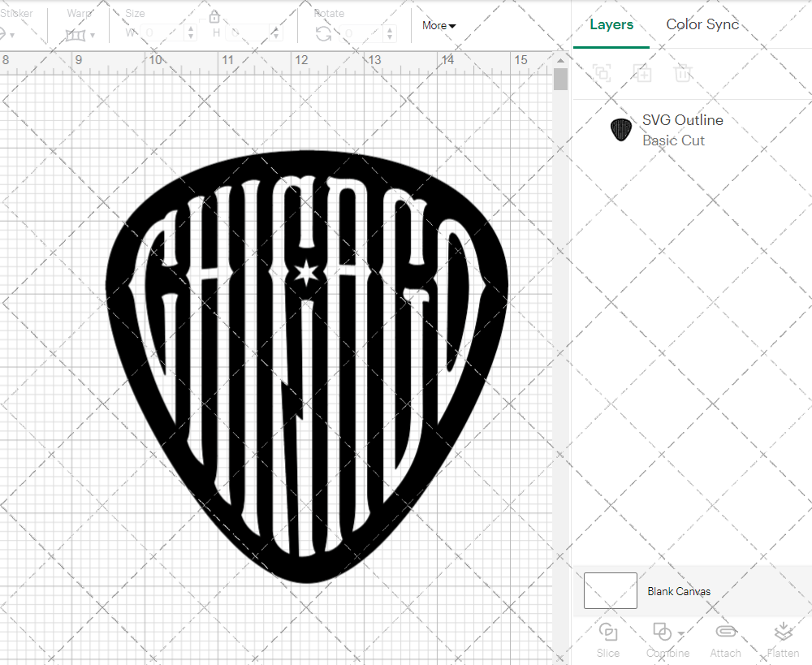Click the Warp grid icon
Image resolution: width=812 pixels, height=665 pixels.
(x=76, y=35)
